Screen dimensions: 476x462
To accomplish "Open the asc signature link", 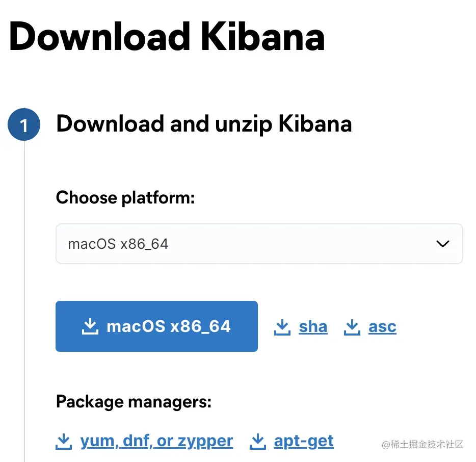I will tap(382, 326).
